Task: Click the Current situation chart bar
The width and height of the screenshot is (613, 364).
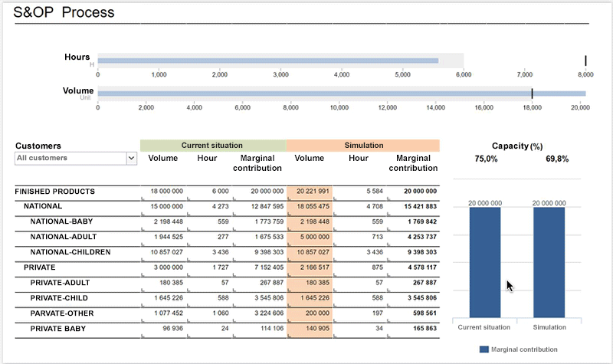Action: (x=484, y=261)
